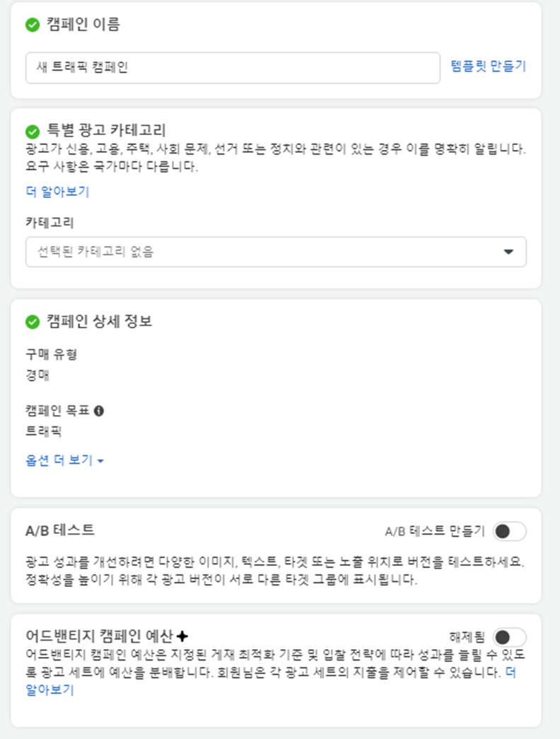Focus the 캠페인 이름 text field

click(x=233, y=68)
